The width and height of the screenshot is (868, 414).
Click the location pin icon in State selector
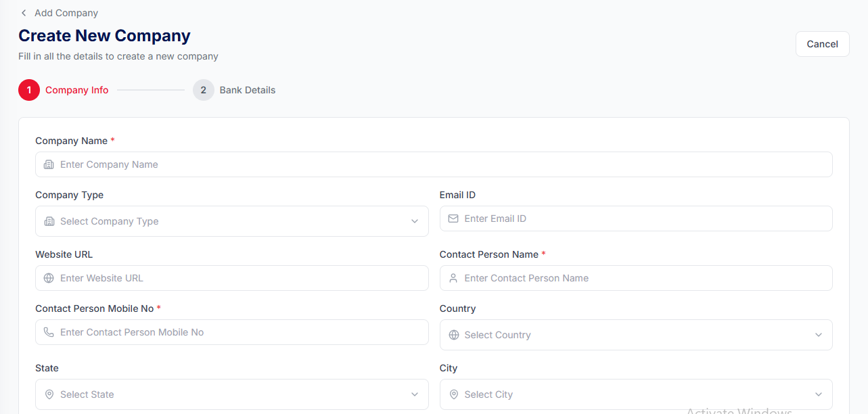pyautogui.click(x=49, y=394)
